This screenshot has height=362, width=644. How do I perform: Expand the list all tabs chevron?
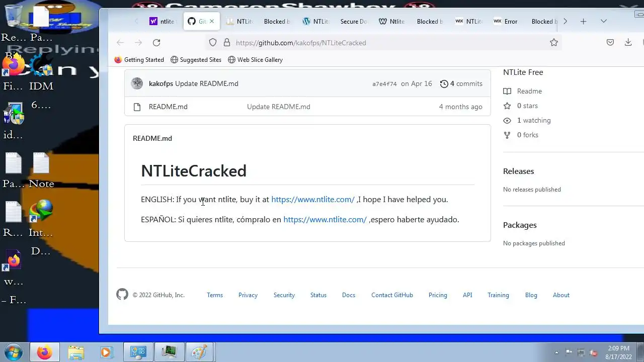pyautogui.click(x=604, y=21)
